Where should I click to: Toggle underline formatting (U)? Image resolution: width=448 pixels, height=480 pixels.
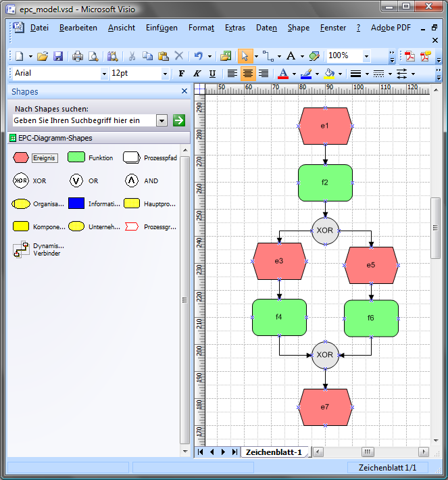(x=212, y=74)
